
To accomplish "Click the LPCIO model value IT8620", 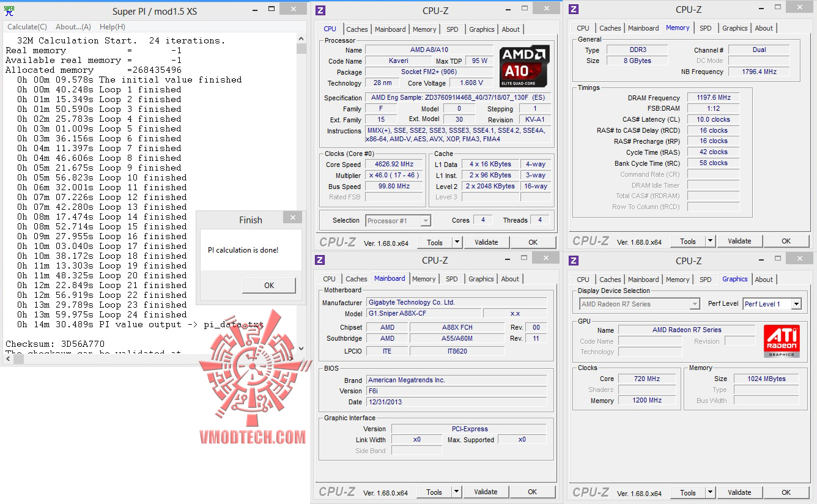I will click(457, 352).
